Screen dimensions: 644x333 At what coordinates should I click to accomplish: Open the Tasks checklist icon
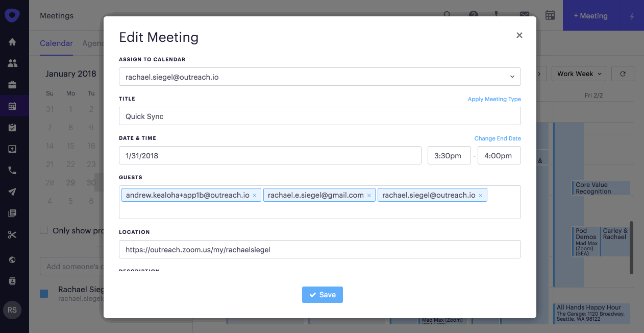pyautogui.click(x=12, y=128)
